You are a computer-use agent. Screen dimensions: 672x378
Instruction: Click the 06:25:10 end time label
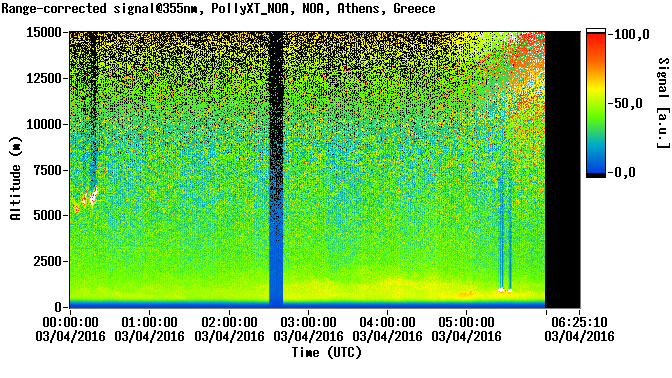point(579,322)
